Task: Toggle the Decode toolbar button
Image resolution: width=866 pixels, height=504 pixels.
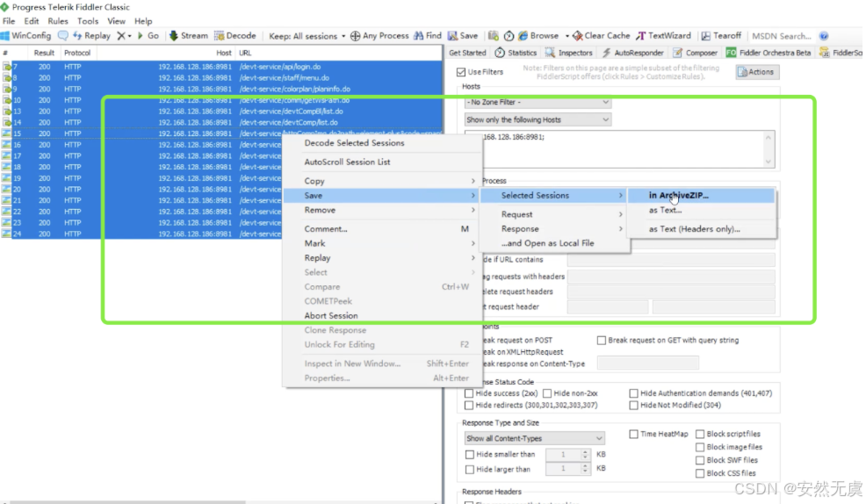Action: pos(235,36)
